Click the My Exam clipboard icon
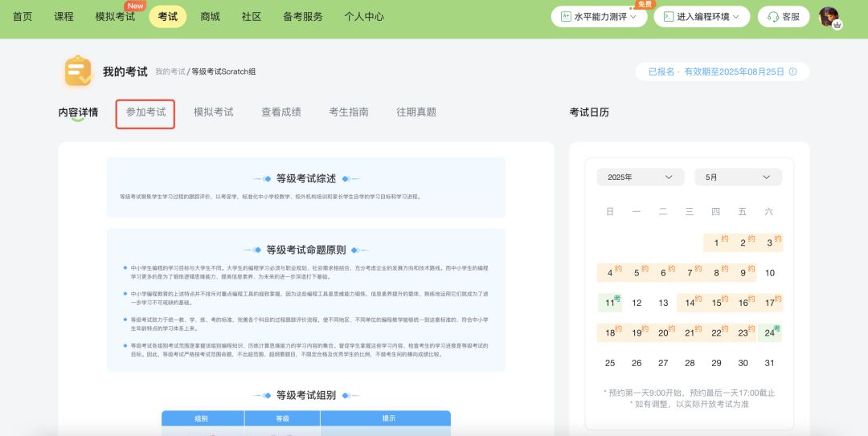 coord(78,71)
